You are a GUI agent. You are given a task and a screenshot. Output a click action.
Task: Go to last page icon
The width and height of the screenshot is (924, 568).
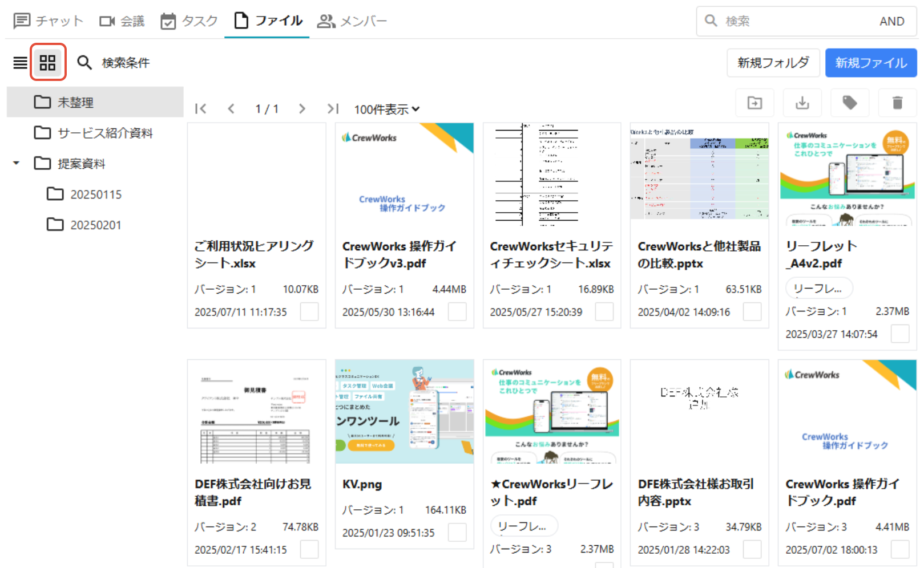point(333,108)
